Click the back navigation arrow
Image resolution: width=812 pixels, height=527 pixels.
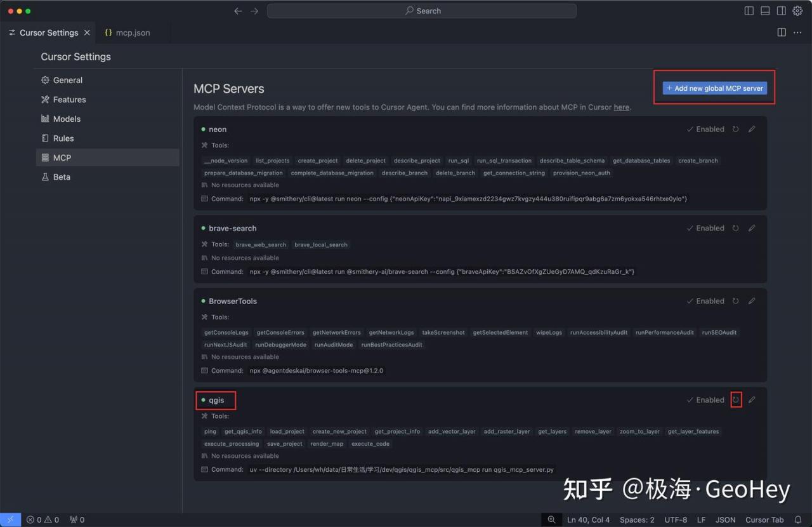coord(238,11)
